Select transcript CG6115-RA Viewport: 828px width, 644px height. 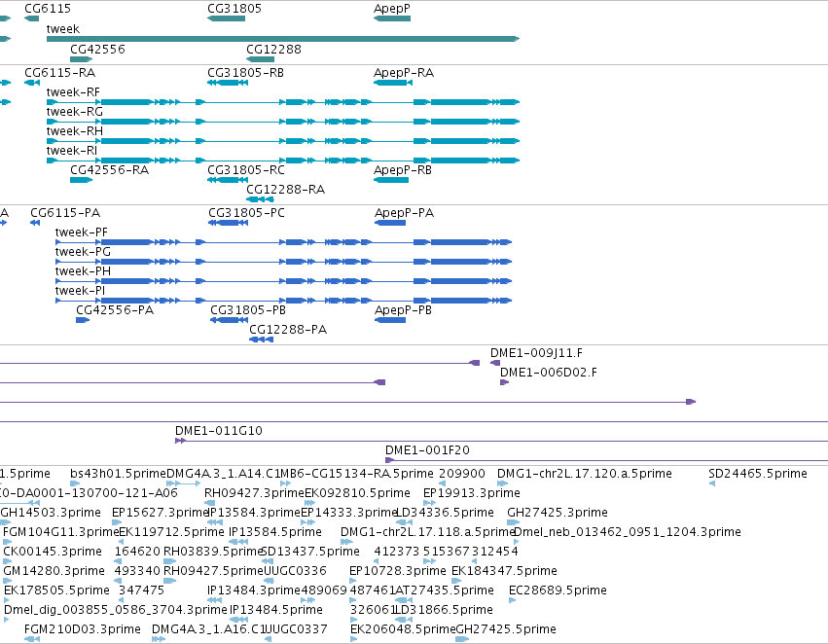click(x=32, y=83)
